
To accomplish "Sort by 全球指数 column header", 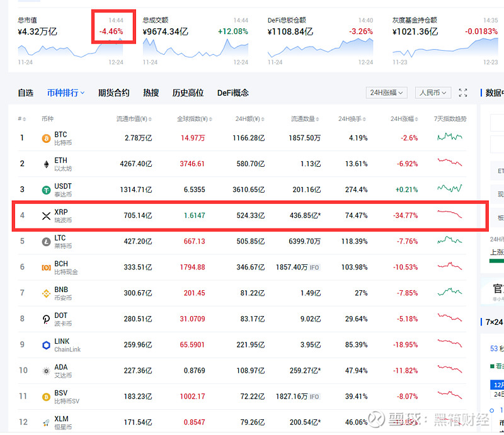I will 195,119.
